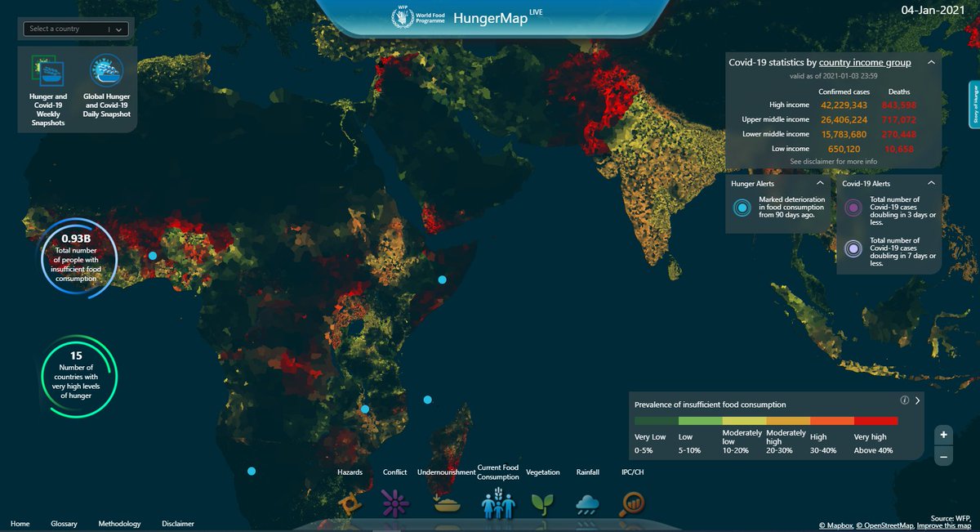The width and height of the screenshot is (980, 532).
Task: Click the Conflict label in layer bar
Action: (x=394, y=472)
